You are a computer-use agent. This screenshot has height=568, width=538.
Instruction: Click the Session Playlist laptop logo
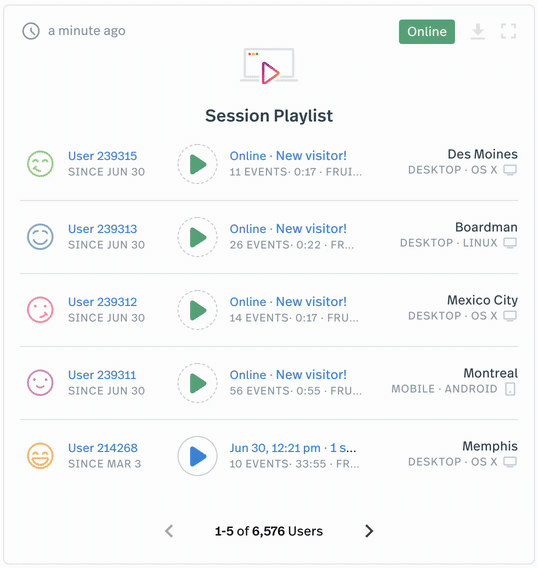[269, 66]
